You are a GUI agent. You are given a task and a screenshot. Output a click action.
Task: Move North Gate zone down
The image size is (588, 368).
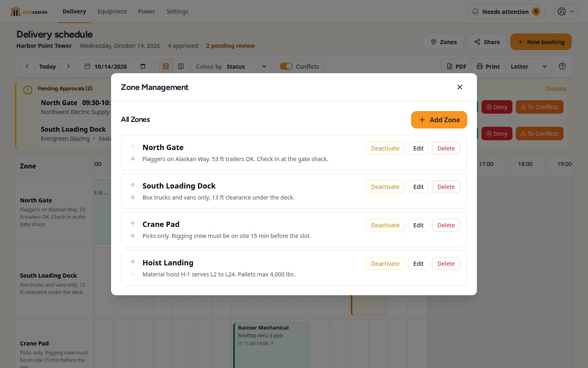[133, 159]
